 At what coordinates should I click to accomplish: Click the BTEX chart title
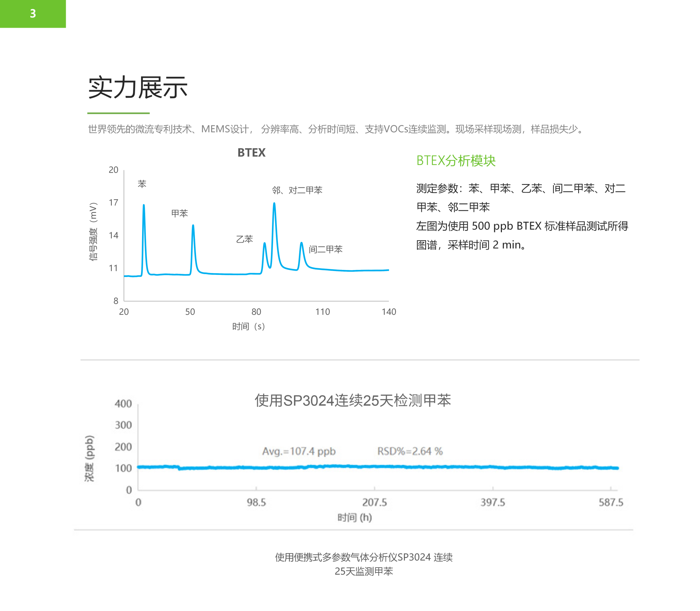coord(251,153)
